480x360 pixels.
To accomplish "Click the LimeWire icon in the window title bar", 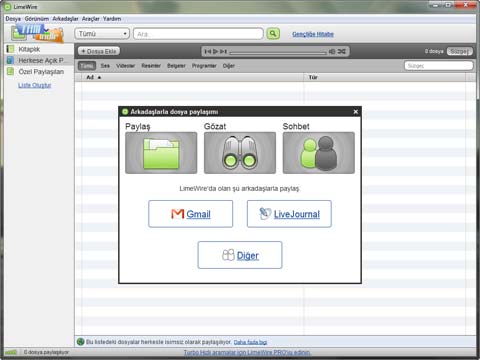I will click(x=8, y=7).
